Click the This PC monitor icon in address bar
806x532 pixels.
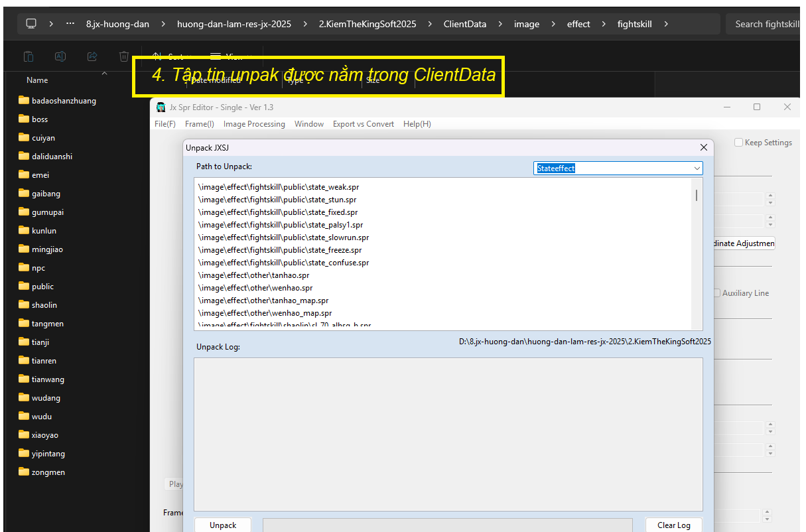click(31, 24)
